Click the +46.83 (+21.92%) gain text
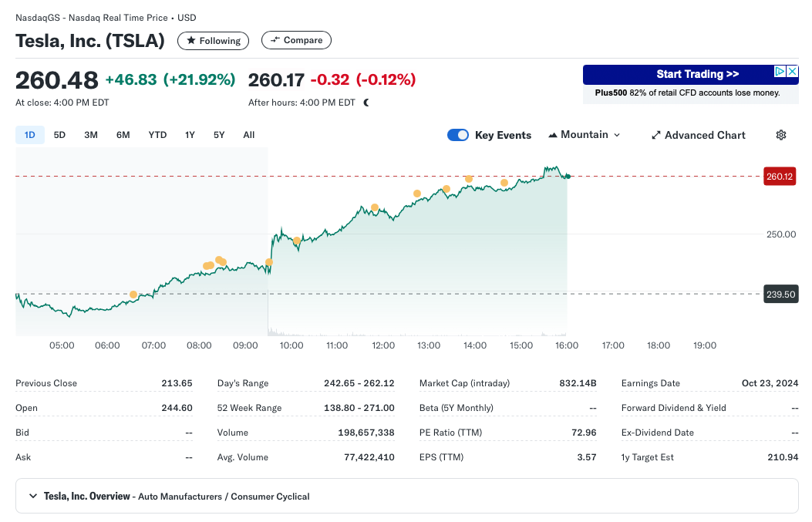Image resolution: width=812 pixels, height=522 pixels. [170, 79]
